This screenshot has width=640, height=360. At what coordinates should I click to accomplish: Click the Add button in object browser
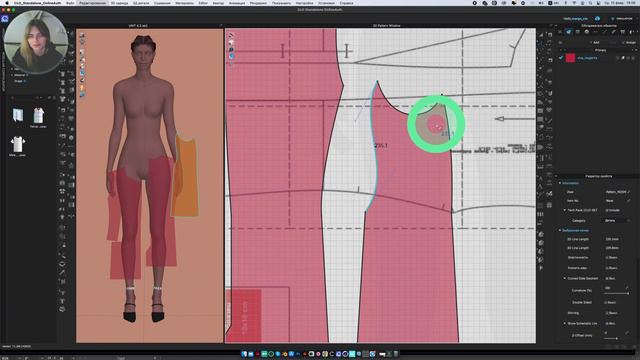click(595, 42)
